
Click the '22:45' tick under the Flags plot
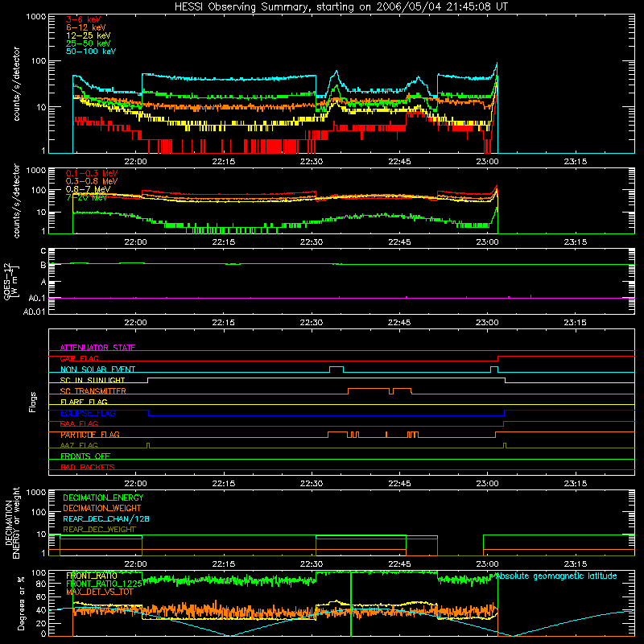click(x=399, y=484)
